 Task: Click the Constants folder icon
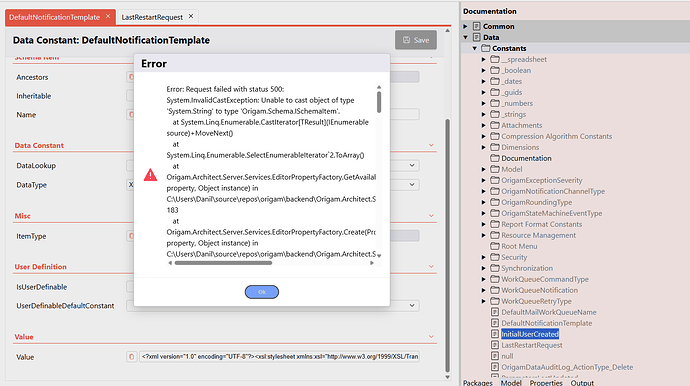coord(485,48)
